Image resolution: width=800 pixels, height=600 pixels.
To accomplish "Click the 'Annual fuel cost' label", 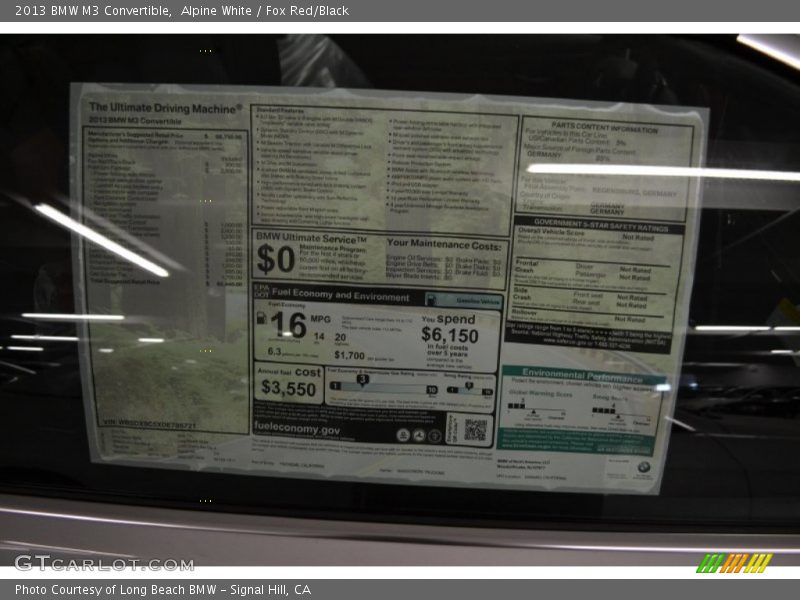I will tap(289, 372).
